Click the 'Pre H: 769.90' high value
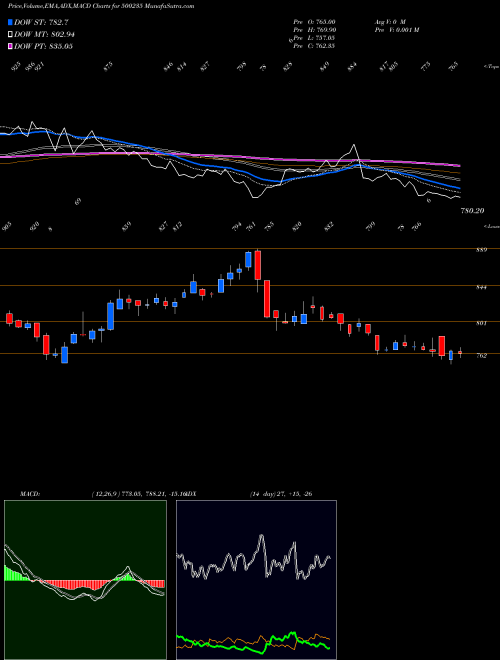This screenshot has width=500, height=660. (314, 30)
